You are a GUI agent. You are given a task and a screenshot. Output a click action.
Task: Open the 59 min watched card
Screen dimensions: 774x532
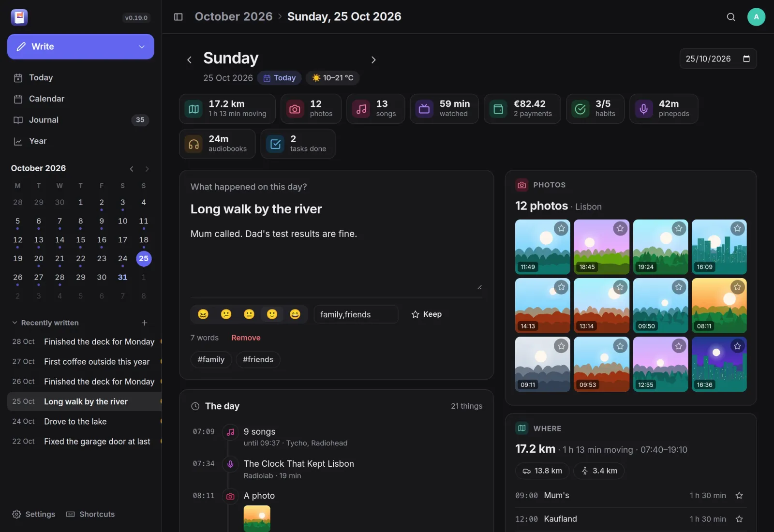444,109
